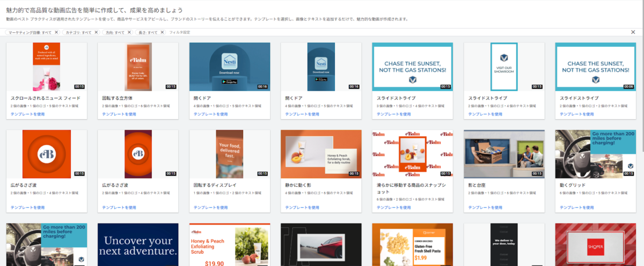Open the カテゴリ: すべて filter dropdown
The height and width of the screenshot is (266, 644).
pyautogui.click(x=78, y=32)
